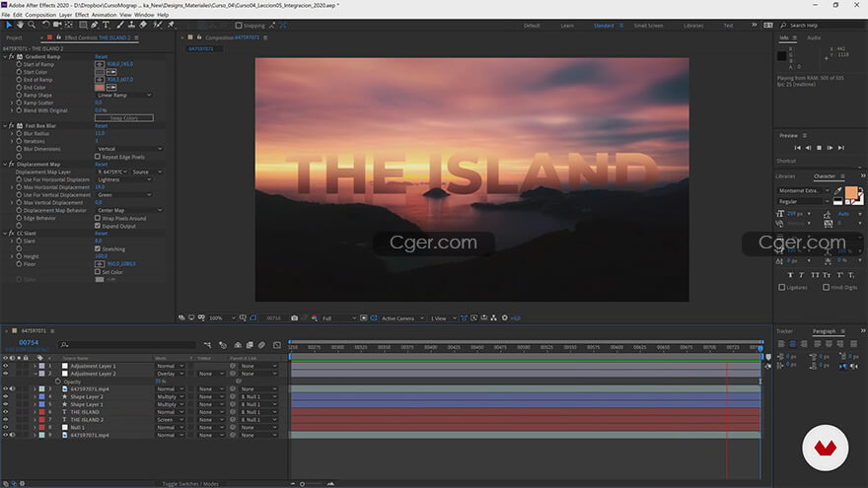This screenshot has height=488, width=868.
Task: Select the Puppet Pin tool
Action: point(171,25)
